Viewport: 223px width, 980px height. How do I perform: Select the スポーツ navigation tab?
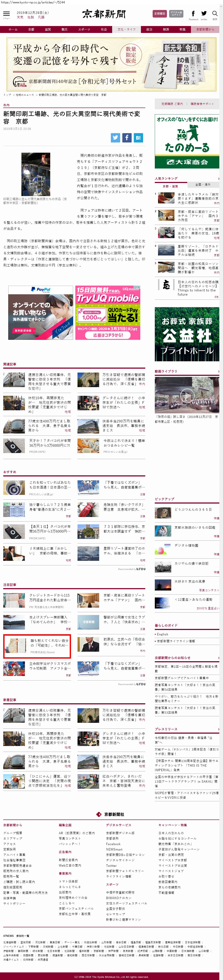point(84,29)
